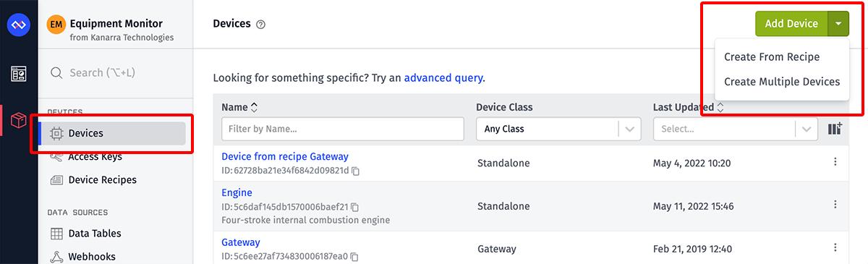Click the Devices help question mark icon
Image resolution: width=868 pixels, height=264 pixels.
pos(261,24)
